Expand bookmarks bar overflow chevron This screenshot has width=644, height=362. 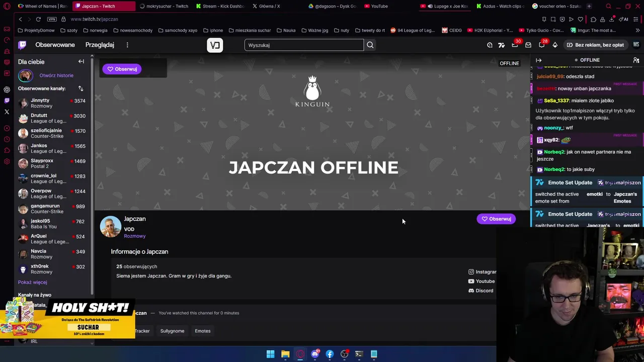click(638, 30)
